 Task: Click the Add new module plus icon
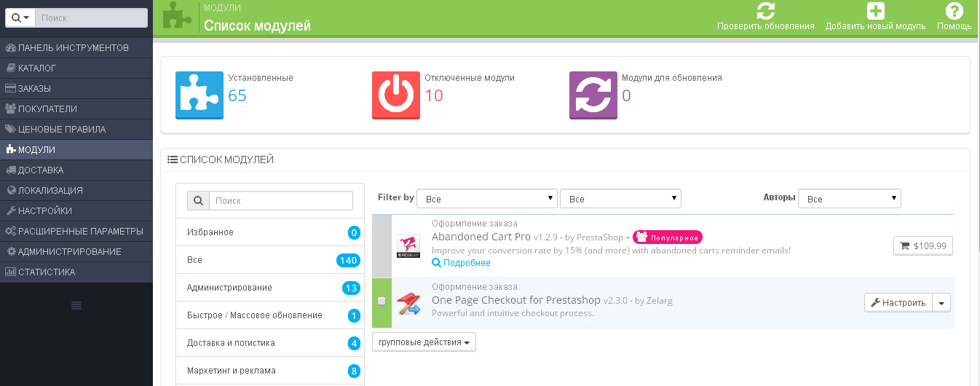[875, 11]
